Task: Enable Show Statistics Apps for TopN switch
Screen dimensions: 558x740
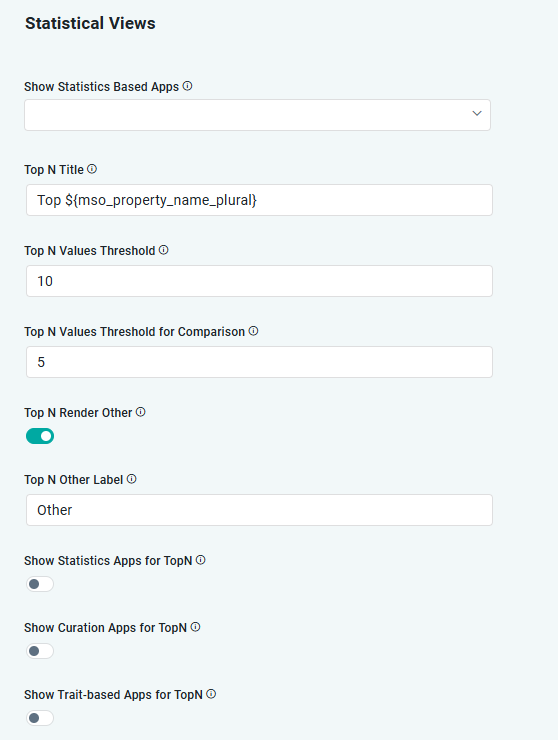Action: tap(40, 584)
